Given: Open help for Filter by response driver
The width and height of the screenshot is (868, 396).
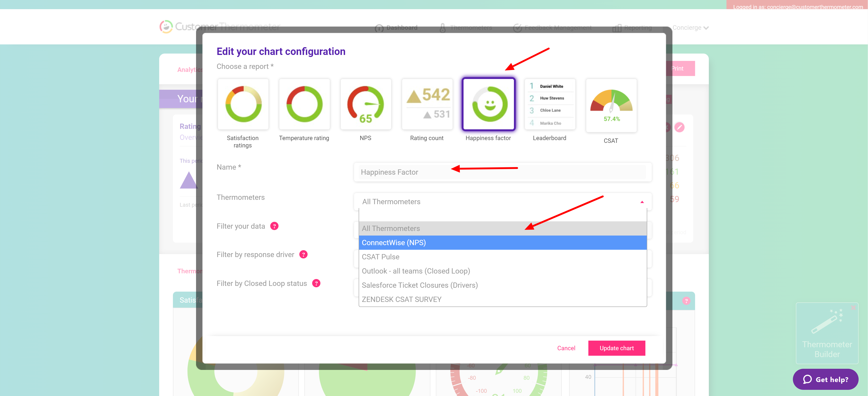Looking at the screenshot, I should point(303,254).
